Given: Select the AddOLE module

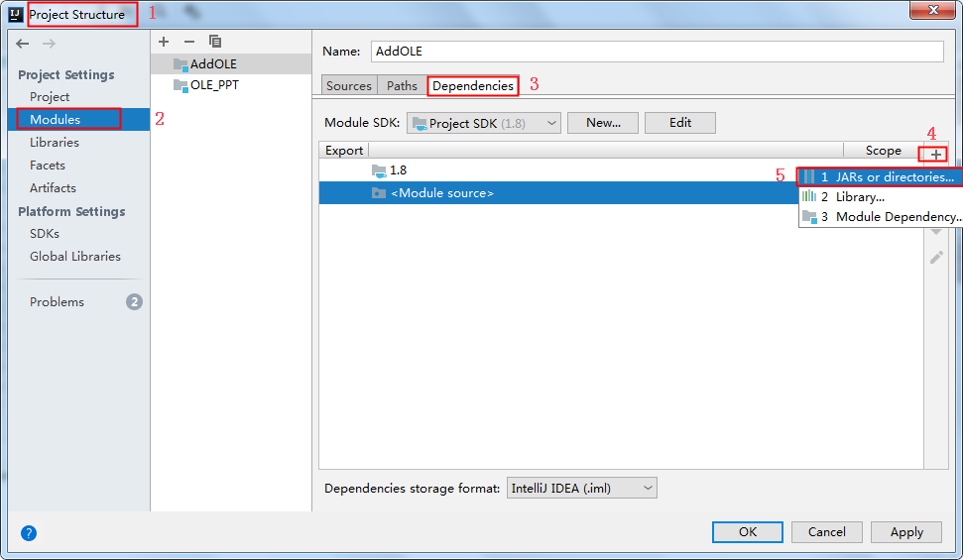Looking at the screenshot, I should pos(231,63).
